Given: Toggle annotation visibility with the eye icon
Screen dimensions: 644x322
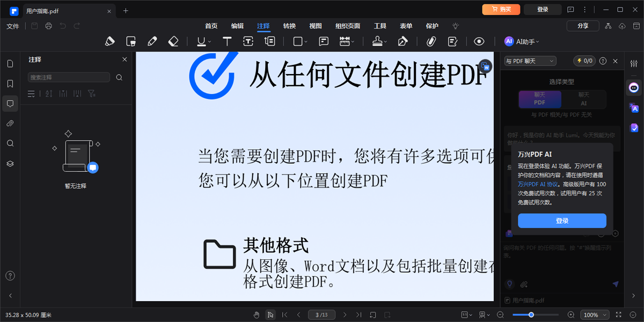Looking at the screenshot, I should [479, 41].
